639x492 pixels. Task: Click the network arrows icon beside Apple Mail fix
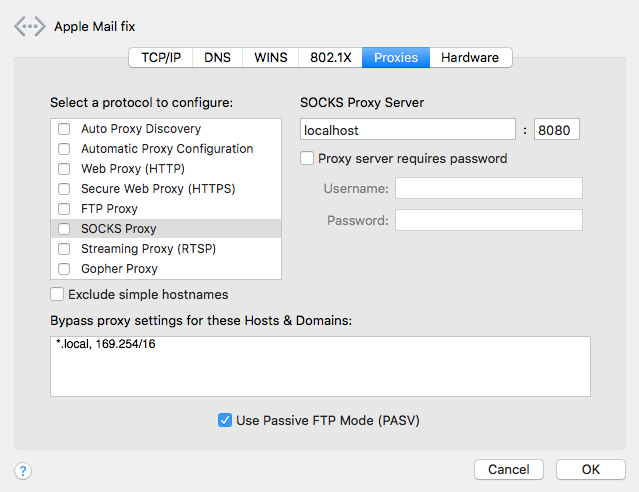tap(30, 26)
